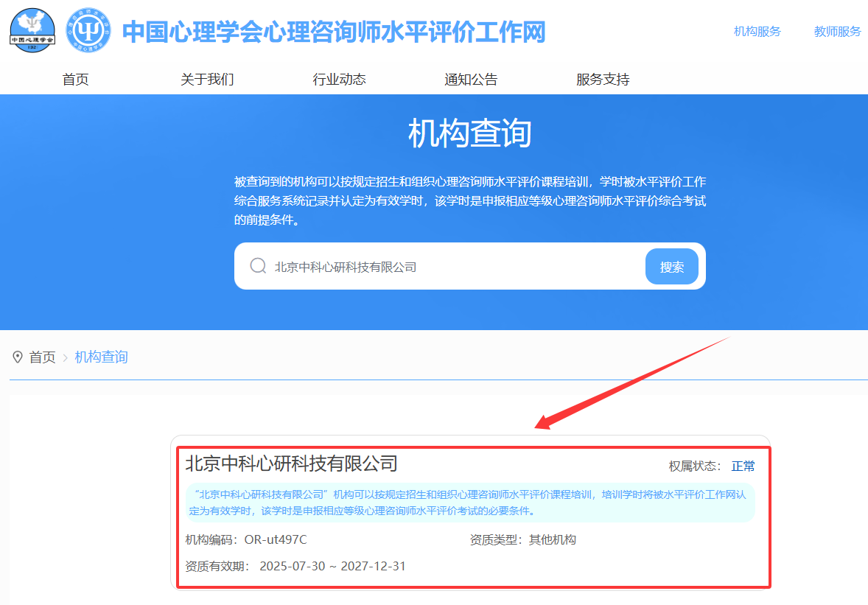868x605 pixels.
Task: Open the 教师服务 link at top right
Action: point(837,32)
